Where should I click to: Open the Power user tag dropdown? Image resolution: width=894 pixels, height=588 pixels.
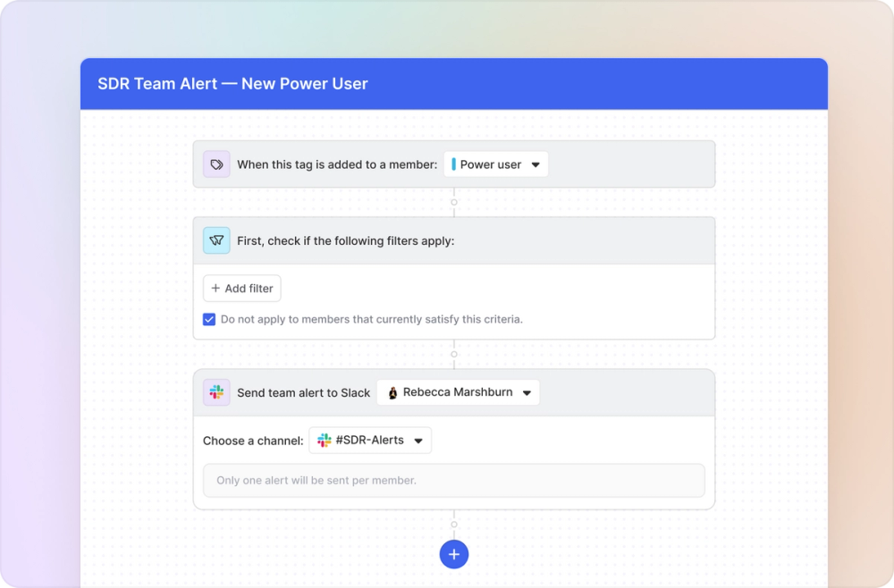click(496, 164)
